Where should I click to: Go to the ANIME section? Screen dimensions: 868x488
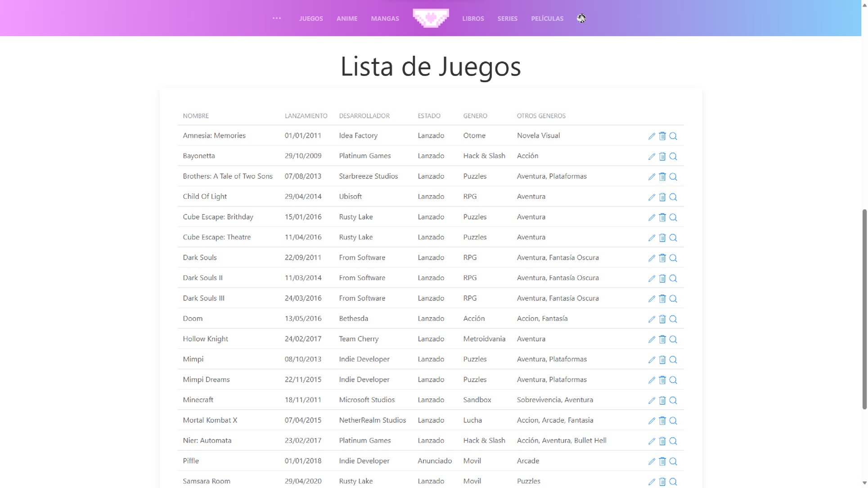(346, 18)
